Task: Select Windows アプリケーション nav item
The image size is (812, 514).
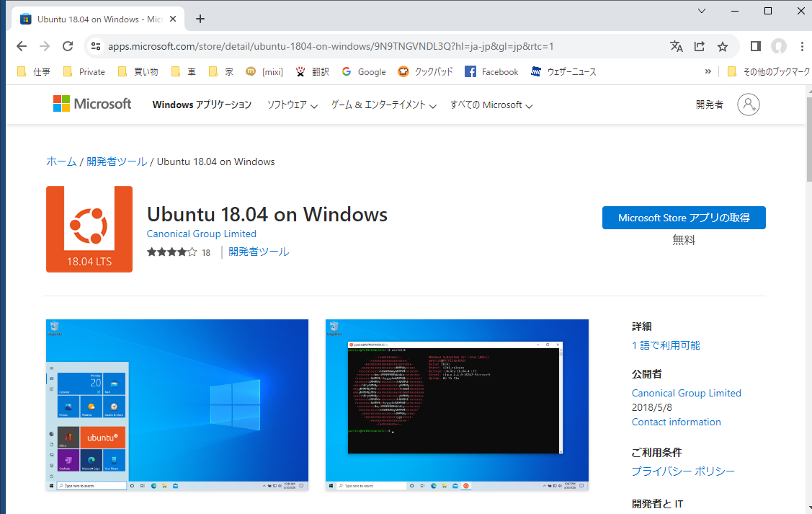Action: click(x=202, y=105)
